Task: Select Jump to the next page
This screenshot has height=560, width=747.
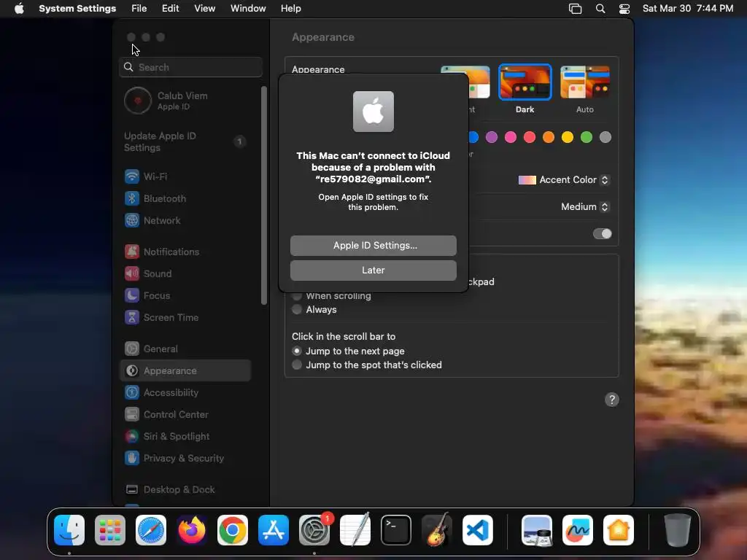Action: point(297,351)
